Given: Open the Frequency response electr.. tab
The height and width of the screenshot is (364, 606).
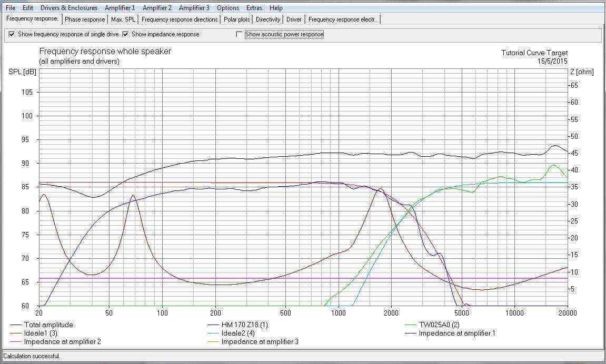Looking at the screenshot, I should 343,19.
